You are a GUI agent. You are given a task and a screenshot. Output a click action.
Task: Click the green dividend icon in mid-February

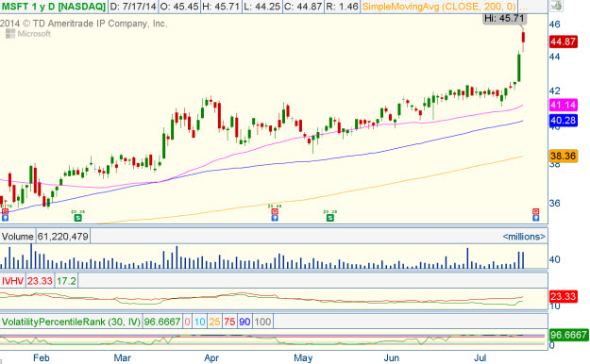[x=77, y=218]
